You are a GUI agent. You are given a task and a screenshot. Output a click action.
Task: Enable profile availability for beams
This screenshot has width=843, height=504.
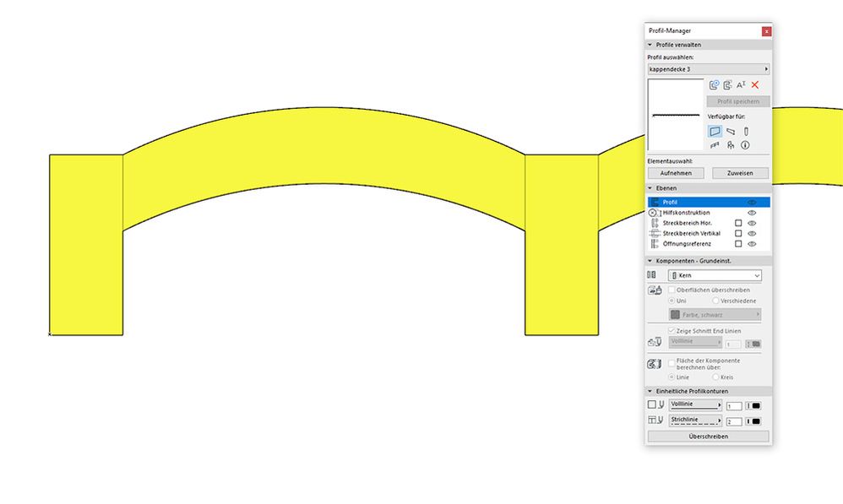click(x=730, y=131)
